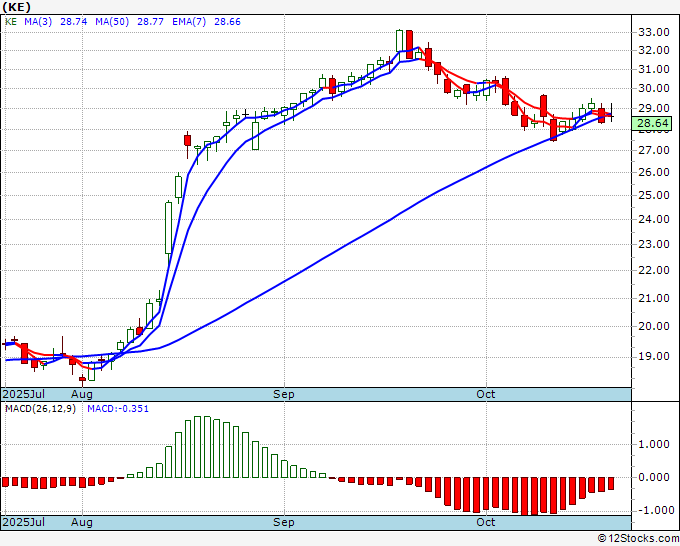The height and width of the screenshot is (546, 680).
Task: Click the 31.00 price axis label
Action: [x=654, y=69]
